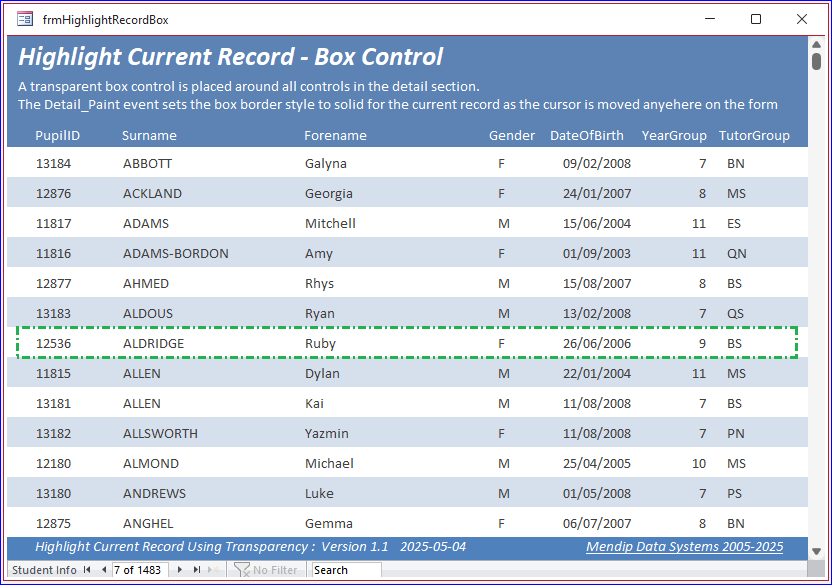Click forename Amy
This screenshot has height=585, width=832.
(x=319, y=253)
